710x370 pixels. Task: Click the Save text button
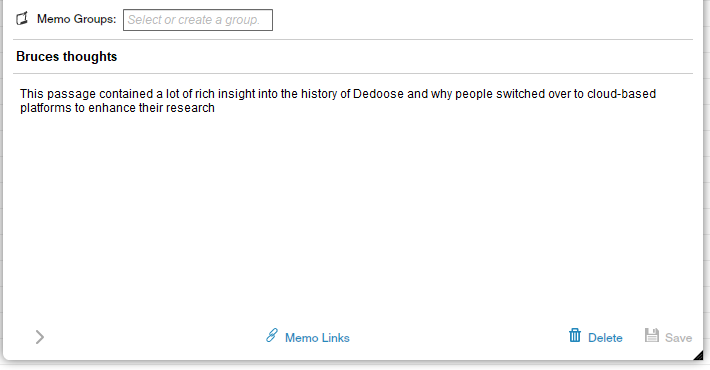[x=678, y=338]
